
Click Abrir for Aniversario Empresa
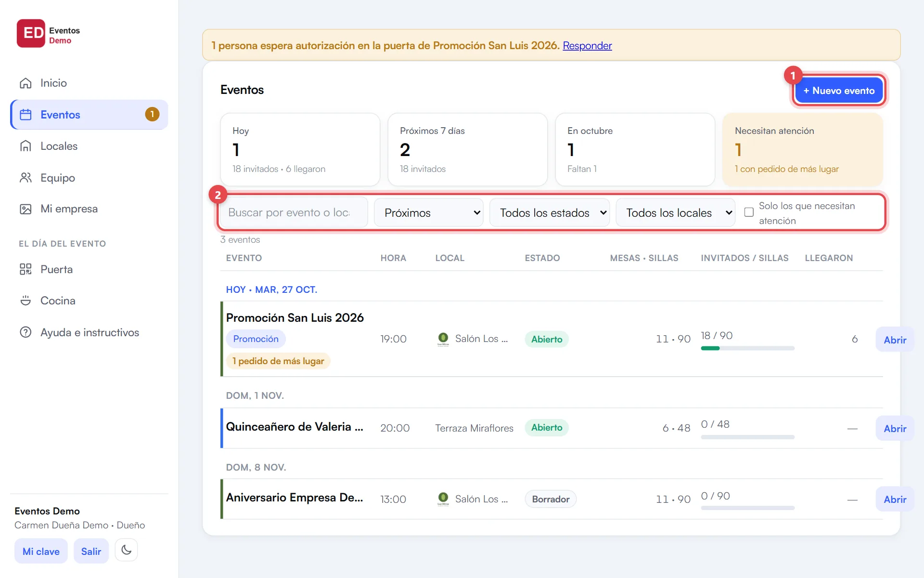pyautogui.click(x=895, y=499)
